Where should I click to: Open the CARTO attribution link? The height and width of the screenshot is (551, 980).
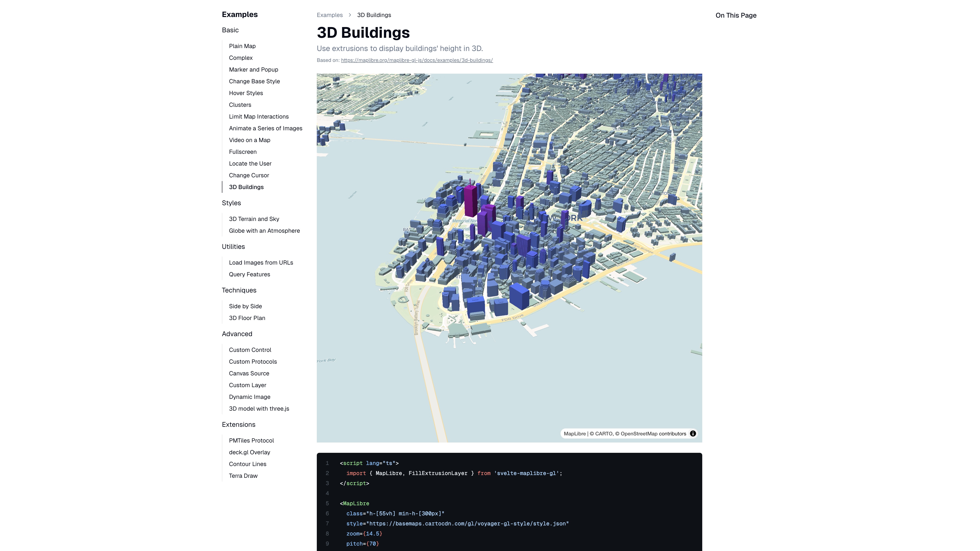click(x=604, y=433)
